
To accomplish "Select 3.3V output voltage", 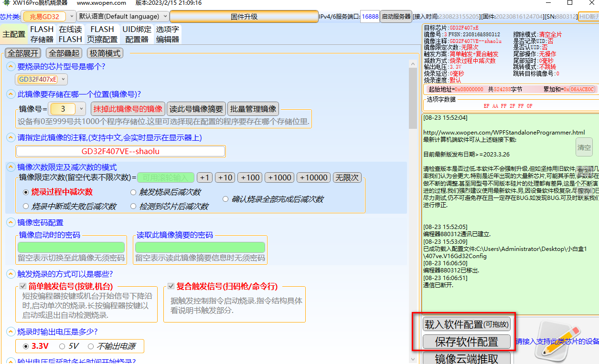I will (x=36, y=346).
